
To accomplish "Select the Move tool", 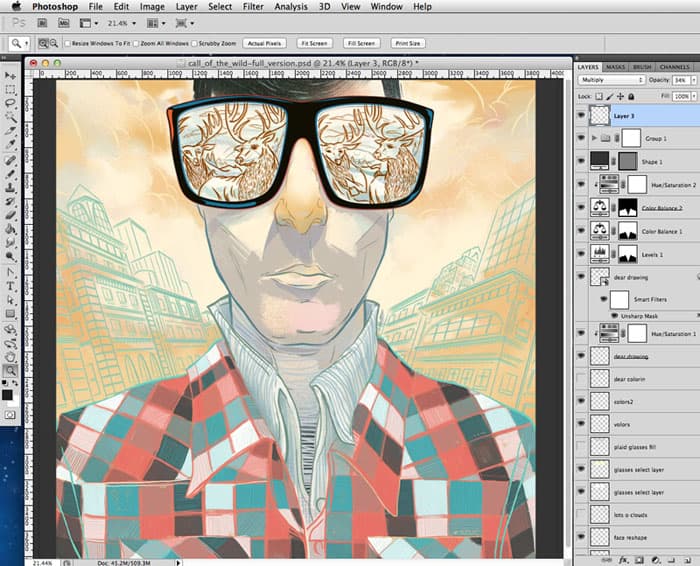I will [10, 76].
